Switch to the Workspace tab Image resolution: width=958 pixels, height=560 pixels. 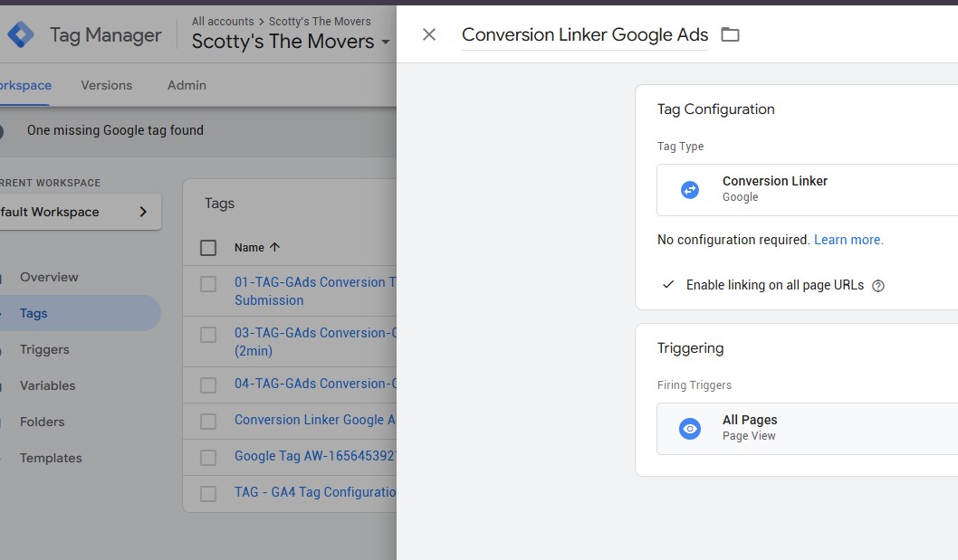tap(25, 86)
